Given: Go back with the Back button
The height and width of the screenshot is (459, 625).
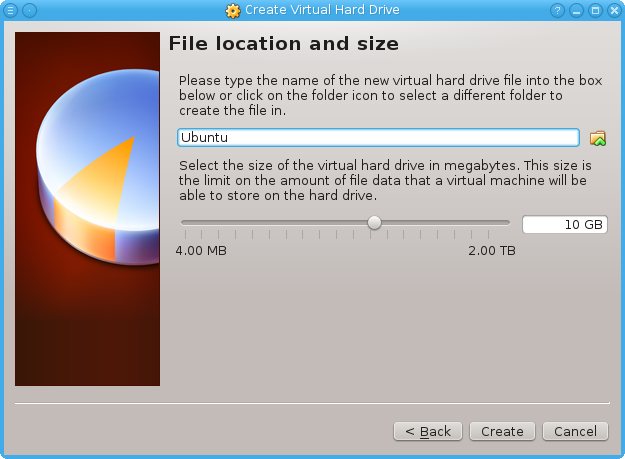Looking at the screenshot, I should pyautogui.click(x=428, y=432).
